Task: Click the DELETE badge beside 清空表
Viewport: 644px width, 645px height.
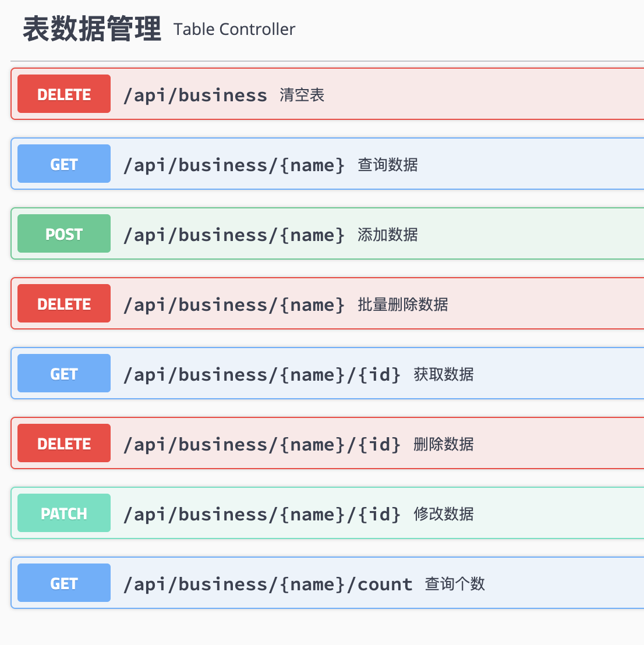Action: pyautogui.click(x=64, y=94)
